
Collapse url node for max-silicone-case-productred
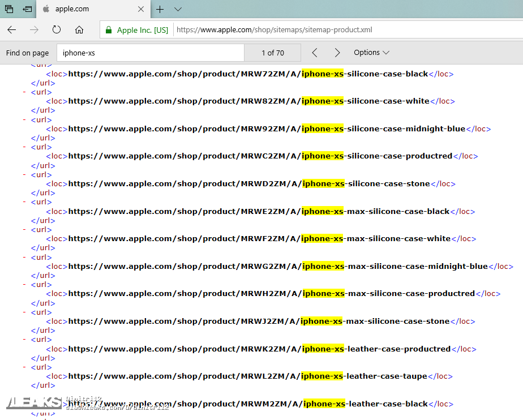[x=24, y=285]
